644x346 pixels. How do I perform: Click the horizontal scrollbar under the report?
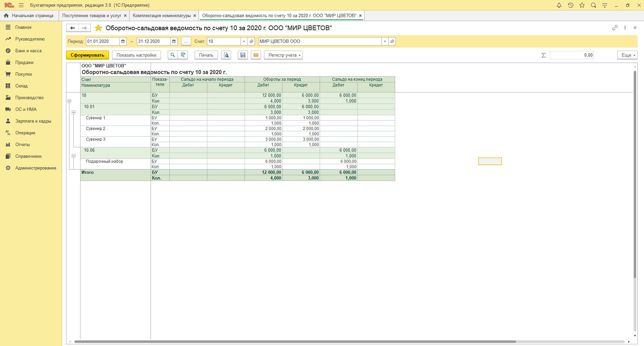point(295,342)
